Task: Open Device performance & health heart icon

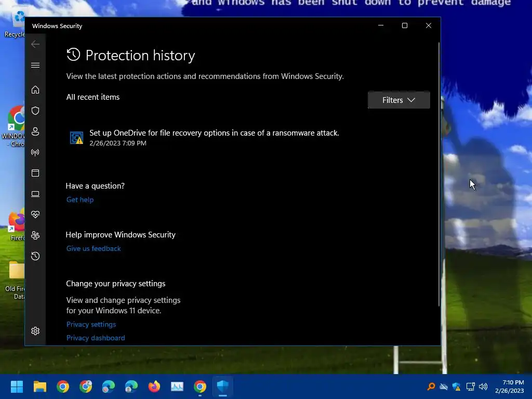Action: (35, 215)
